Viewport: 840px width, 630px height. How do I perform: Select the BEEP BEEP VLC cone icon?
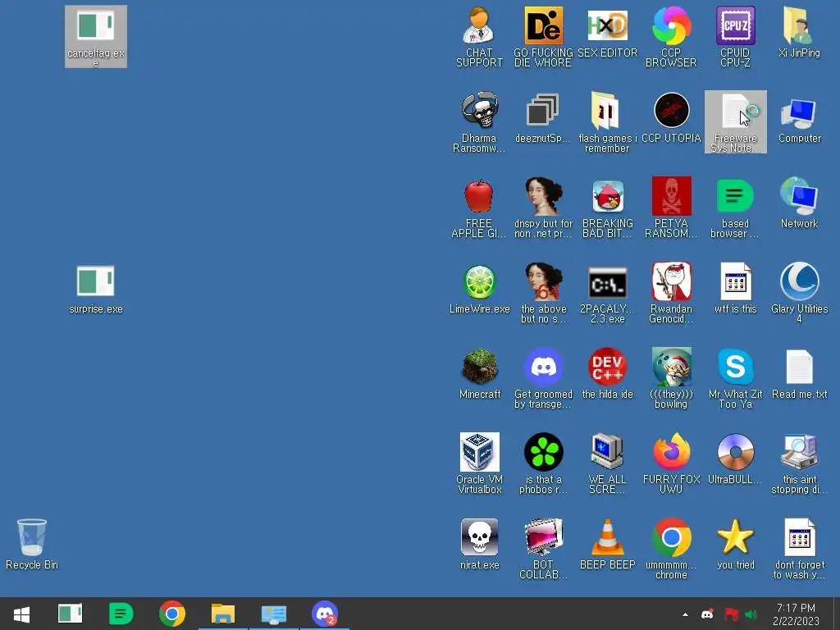tap(607, 544)
